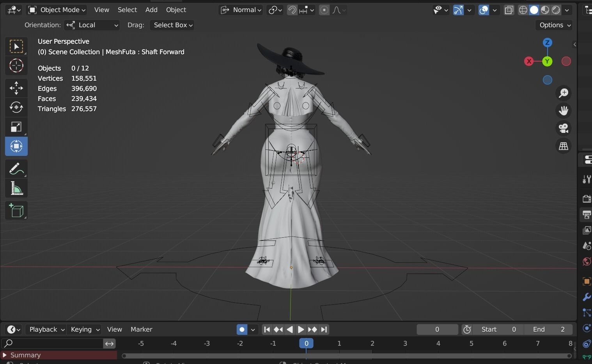Open the Normal transform orientation dropdown

coord(241,10)
